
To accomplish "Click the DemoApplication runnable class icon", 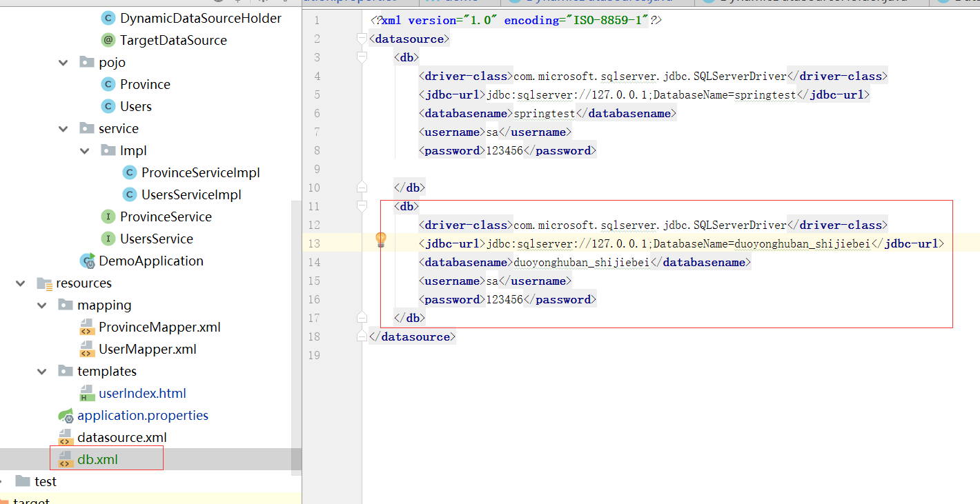I will [87, 261].
